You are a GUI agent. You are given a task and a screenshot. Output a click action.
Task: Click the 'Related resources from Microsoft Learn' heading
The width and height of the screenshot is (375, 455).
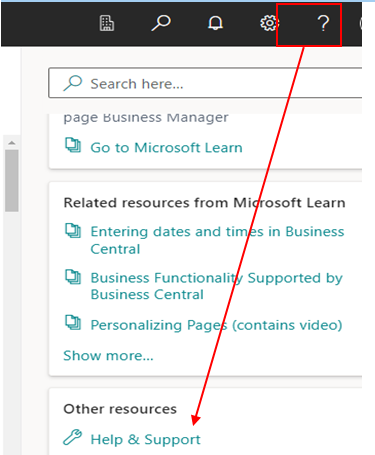pyautogui.click(x=204, y=203)
